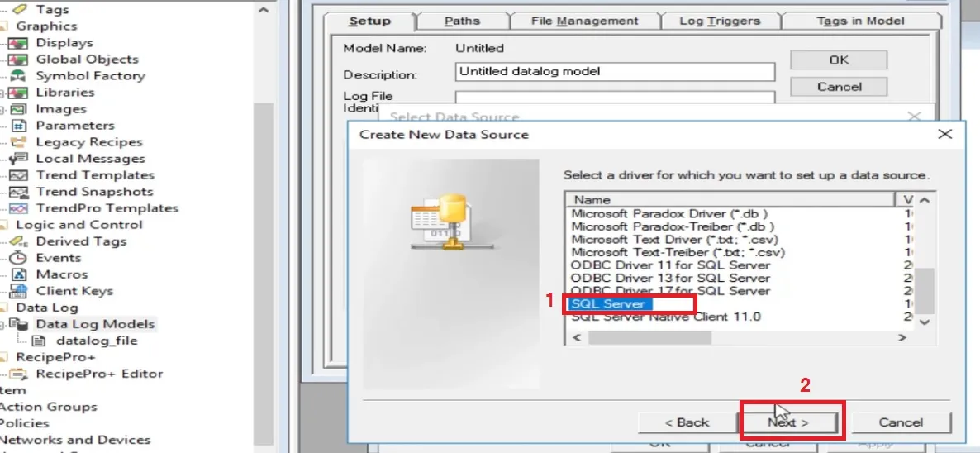Click the Local Messages icon
980x453 pixels.
click(20, 159)
